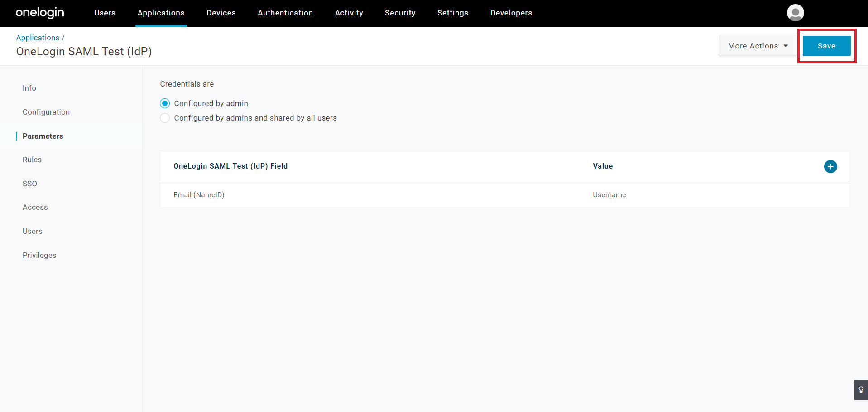
Task: Select Configured by admin radio option
Action: [x=165, y=103]
